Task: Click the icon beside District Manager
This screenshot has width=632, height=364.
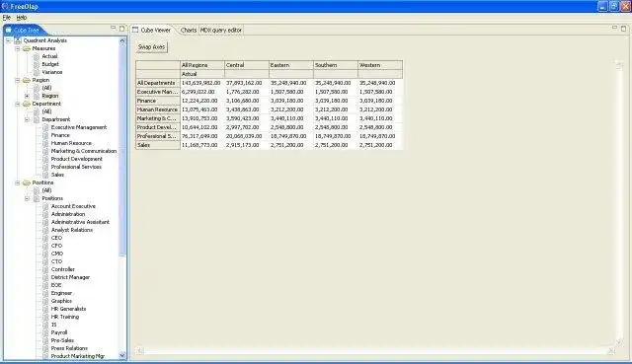Action: [45, 277]
